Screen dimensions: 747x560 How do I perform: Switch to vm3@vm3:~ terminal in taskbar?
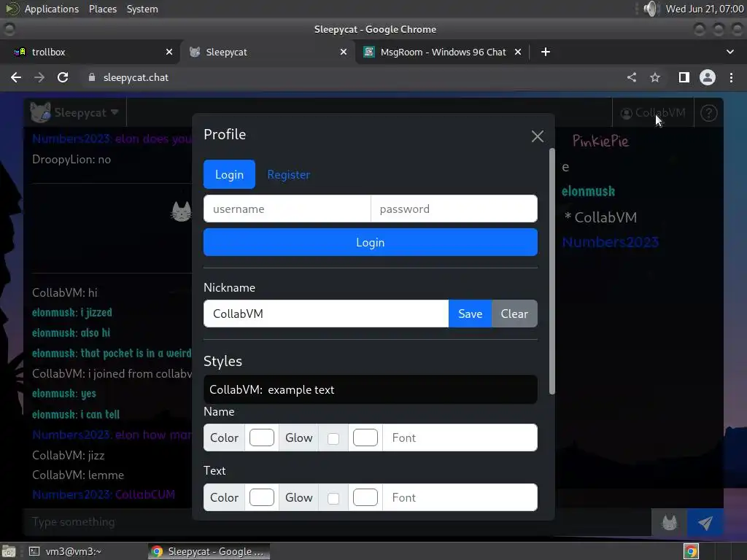coord(65,551)
